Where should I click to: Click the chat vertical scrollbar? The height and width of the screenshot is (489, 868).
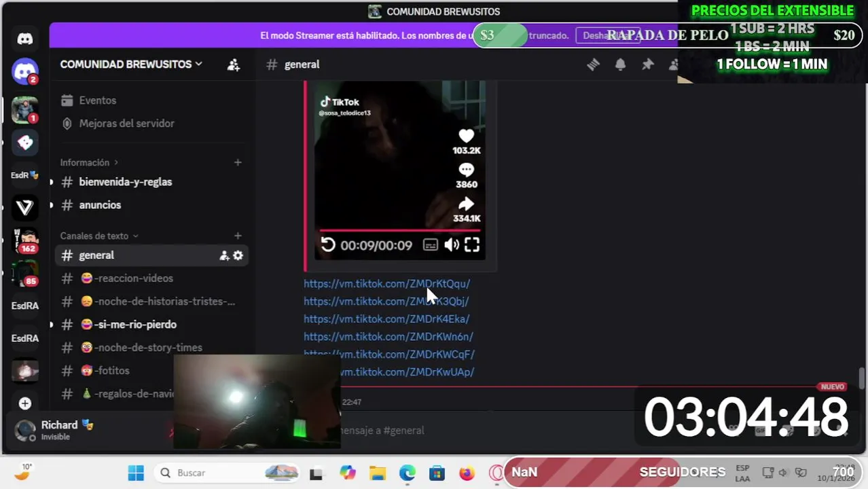click(x=861, y=378)
